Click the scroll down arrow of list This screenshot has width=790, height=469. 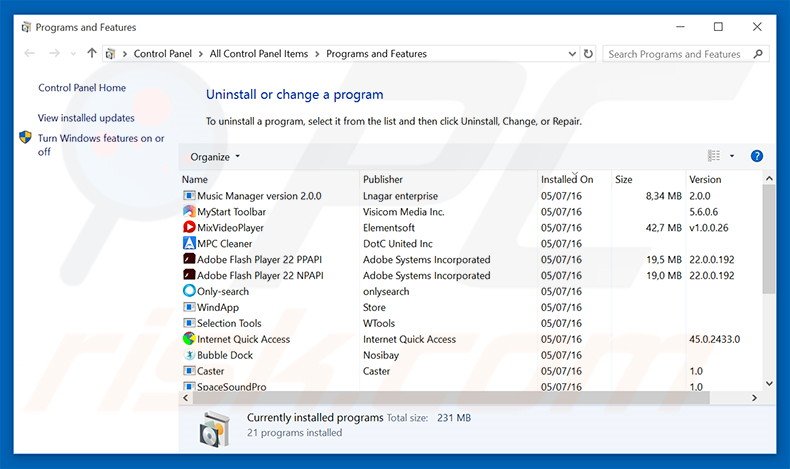click(769, 383)
